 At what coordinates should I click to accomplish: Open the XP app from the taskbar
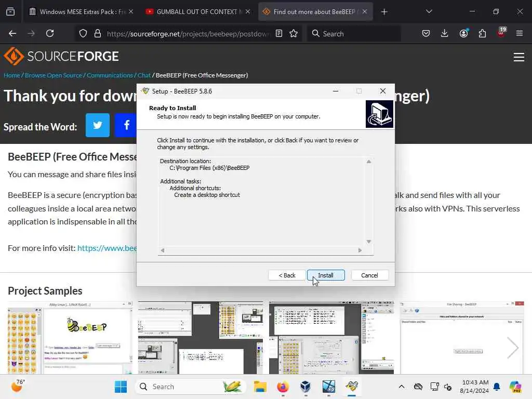tap(328, 387)
